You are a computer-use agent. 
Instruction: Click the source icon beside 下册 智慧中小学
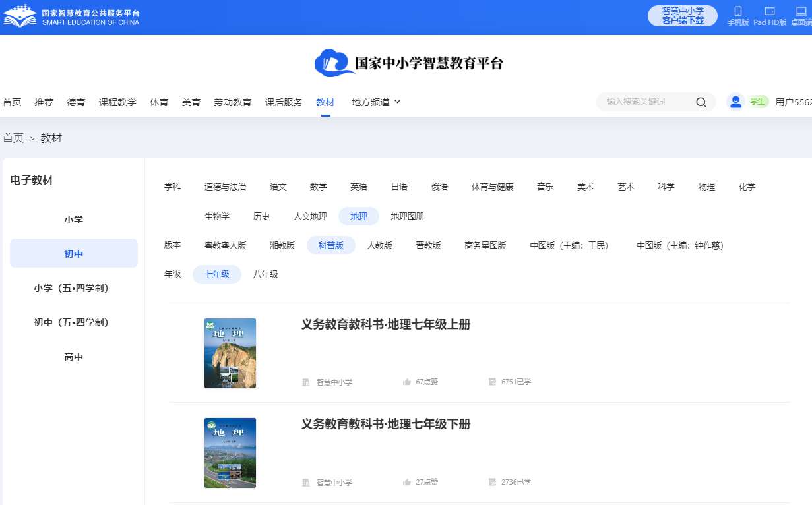point(306,483)
